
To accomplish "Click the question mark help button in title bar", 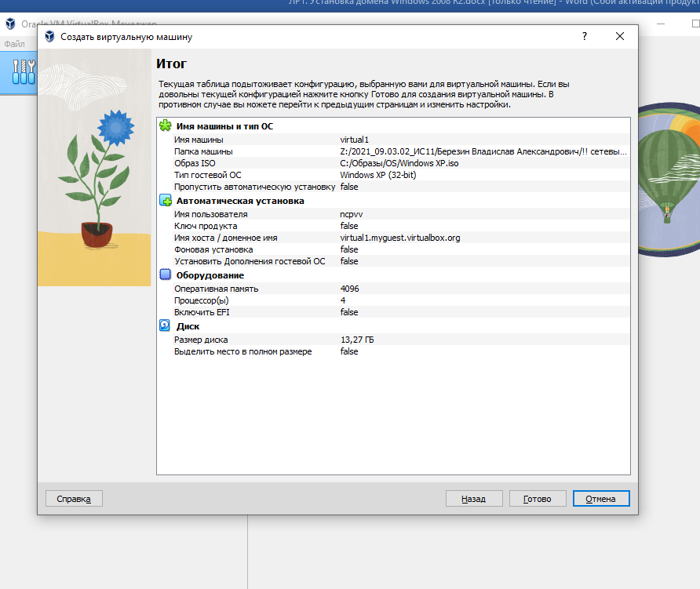I will pos(585,37).
